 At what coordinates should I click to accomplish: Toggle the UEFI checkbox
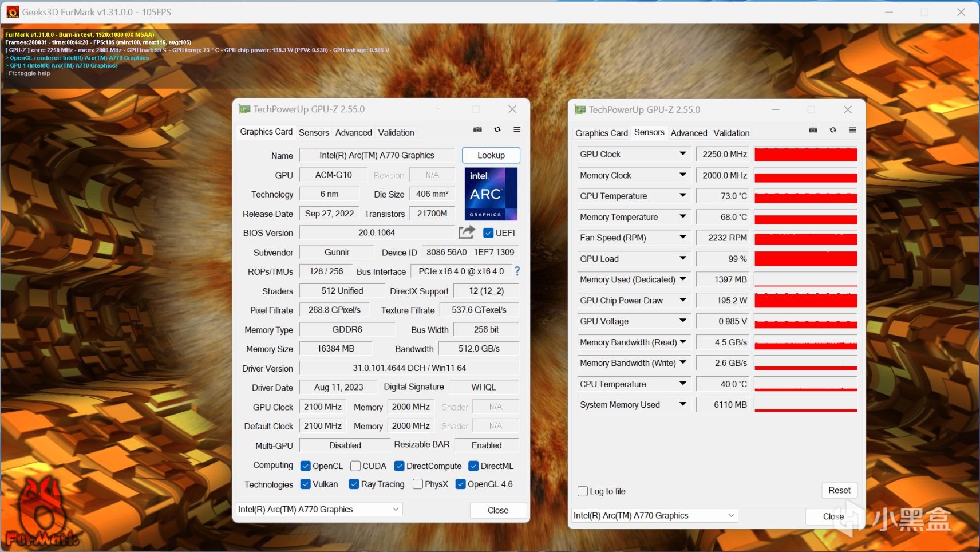pyautogui.click(x=488, y=233)
